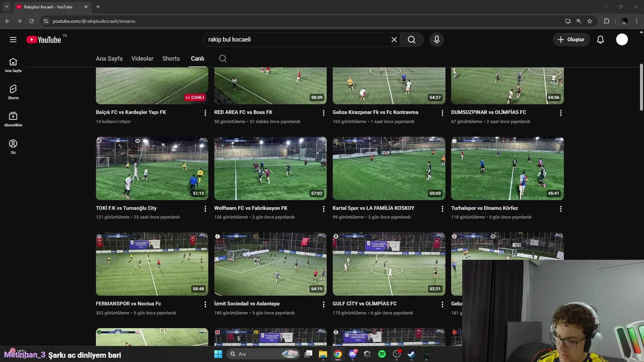Switch to the Ana Sayfa channel tab
This screenshot has height=362, width=644.
coord(109,58)
